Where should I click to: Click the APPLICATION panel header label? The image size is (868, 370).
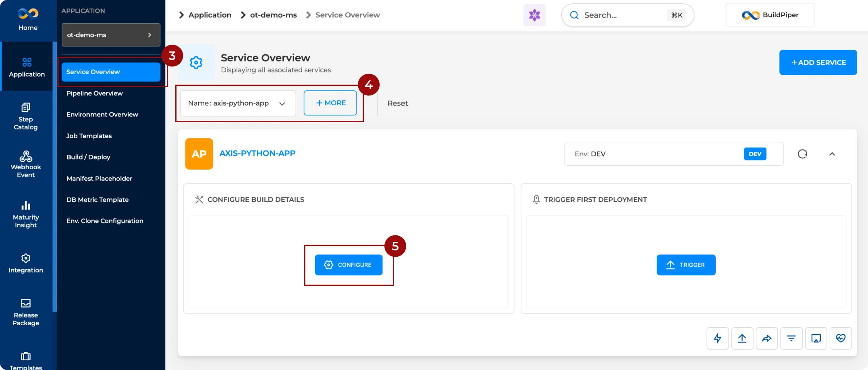(x=83, y=11)
